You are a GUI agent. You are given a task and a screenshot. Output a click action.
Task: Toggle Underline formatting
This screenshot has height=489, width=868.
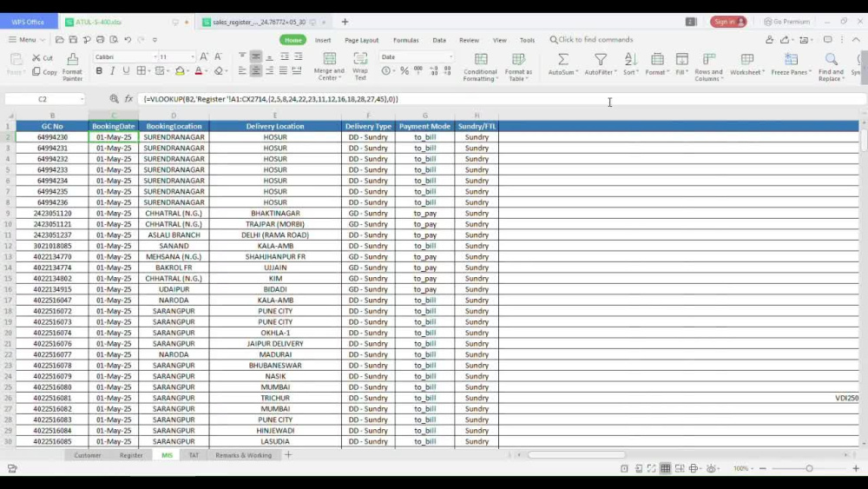click(126, 71)
